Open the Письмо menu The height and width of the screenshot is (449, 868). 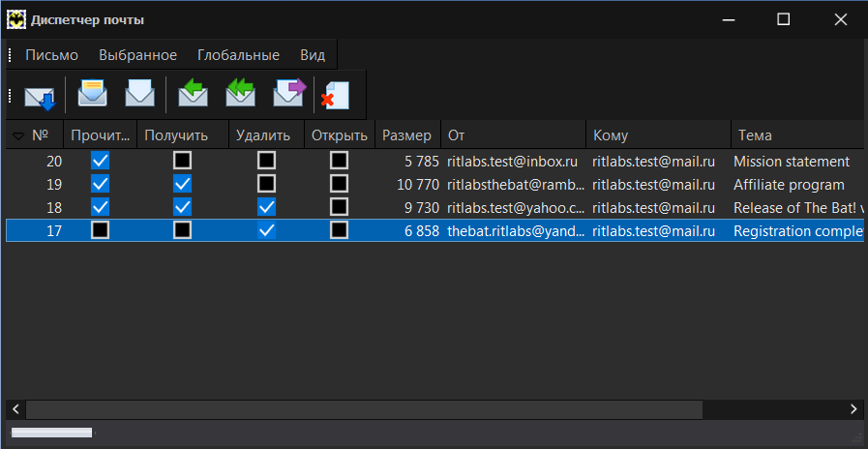51,55
